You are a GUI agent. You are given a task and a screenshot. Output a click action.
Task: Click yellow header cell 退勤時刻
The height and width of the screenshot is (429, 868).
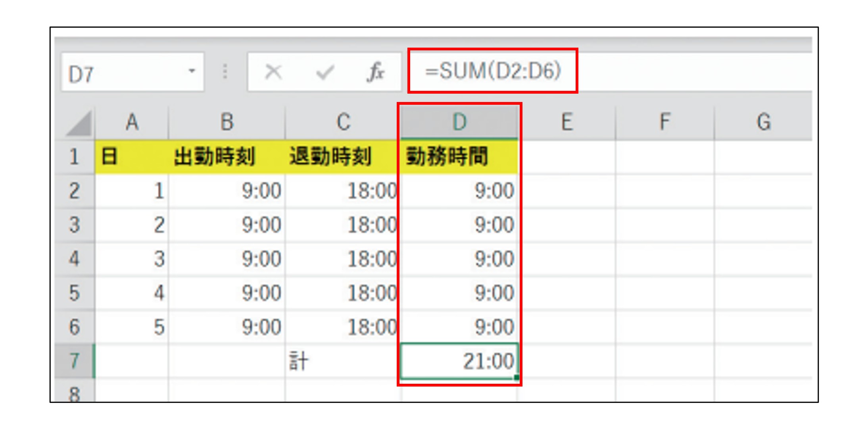343,156
